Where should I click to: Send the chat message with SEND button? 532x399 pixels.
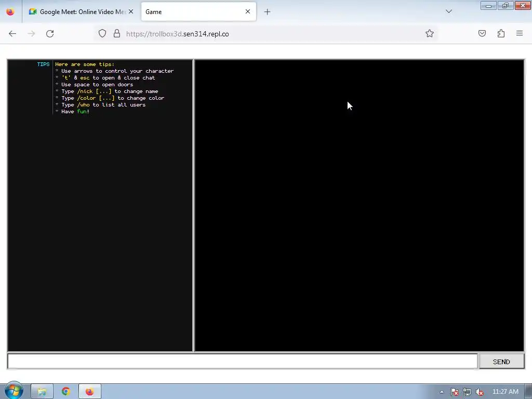point(501,362)
